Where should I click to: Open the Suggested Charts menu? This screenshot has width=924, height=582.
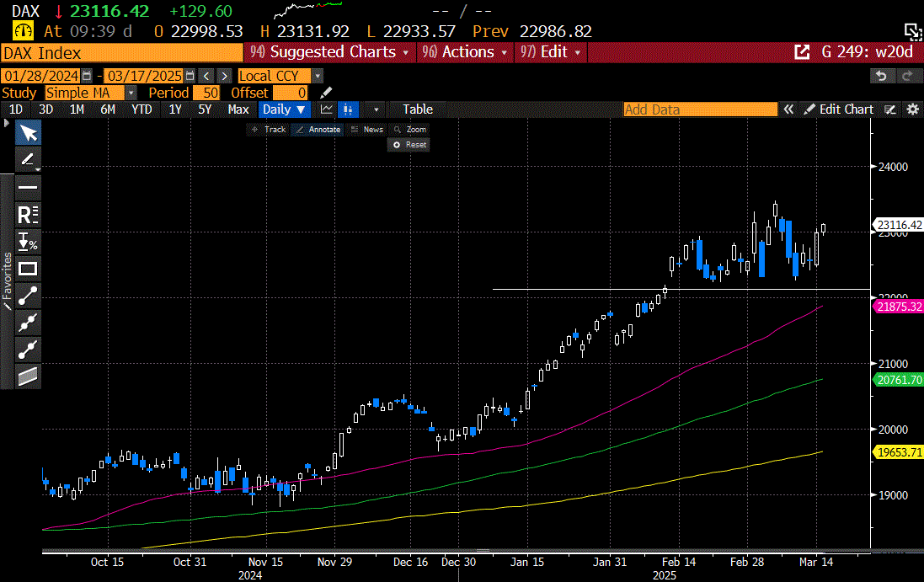click(328, 52)
